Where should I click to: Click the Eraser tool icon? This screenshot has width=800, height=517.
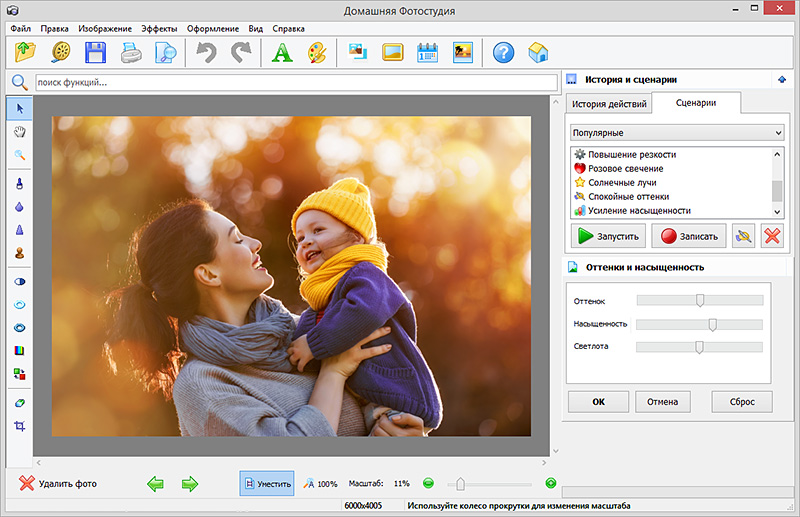click(x=19, y=401)
